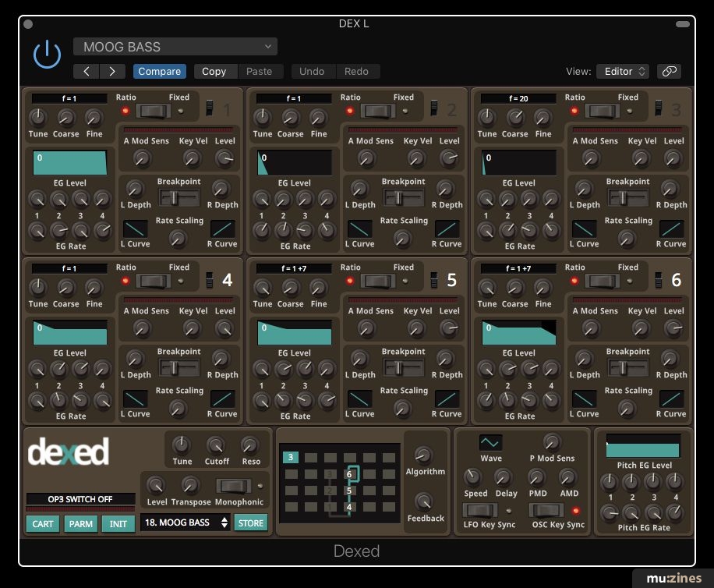Click operator 4 L Curve icon
Image resolution: width=714 pixels, height=588 pixels.
[136, 399]
